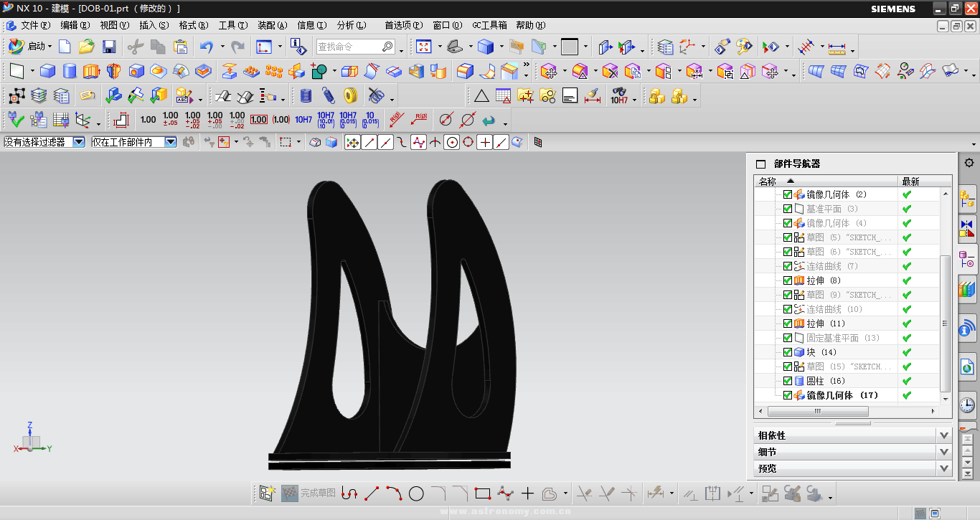Select the 10H7 fit tolerance icon

[303, 120]
